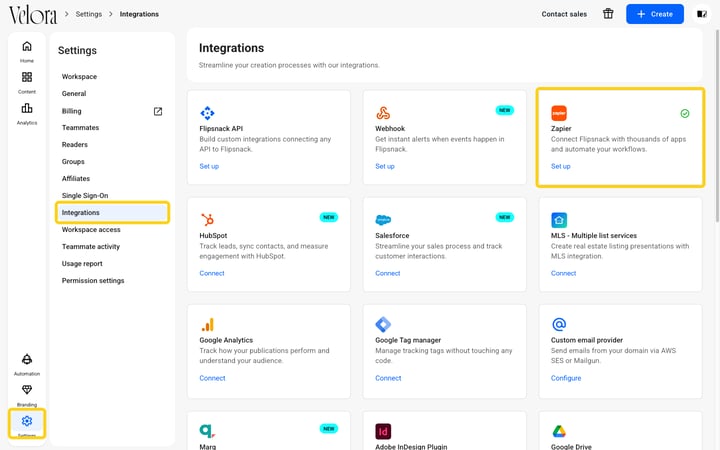Click Connect on the Salesforce card
The height and width of the screenshot is (450, 720).
tap(388, 273)
